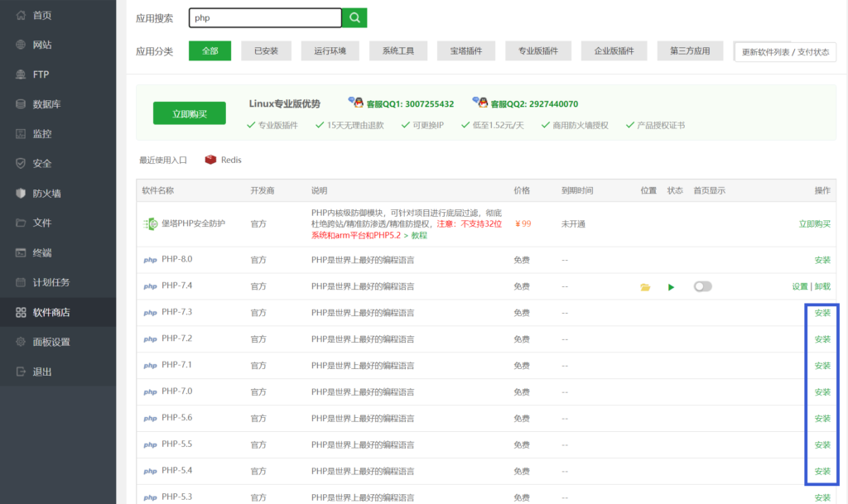Select the 专业版插件 category tab
Screen dimensions: 848x504
pos(538,51)
